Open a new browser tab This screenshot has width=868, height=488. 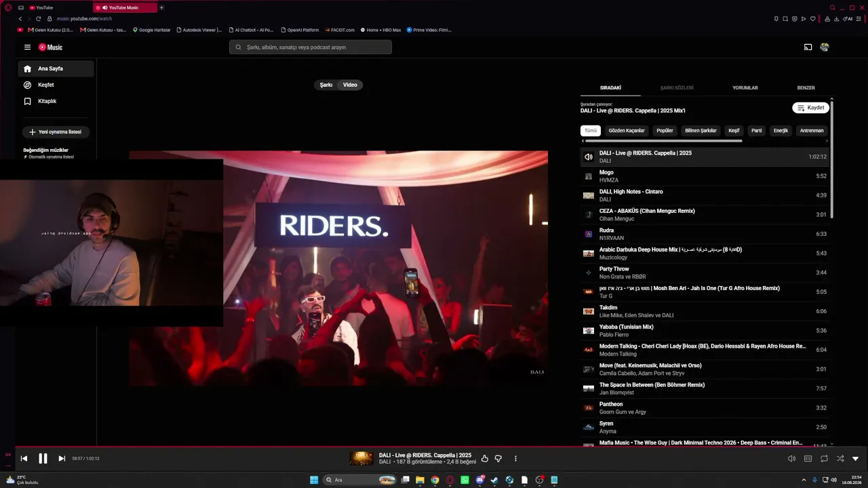[x=161, y=7]
